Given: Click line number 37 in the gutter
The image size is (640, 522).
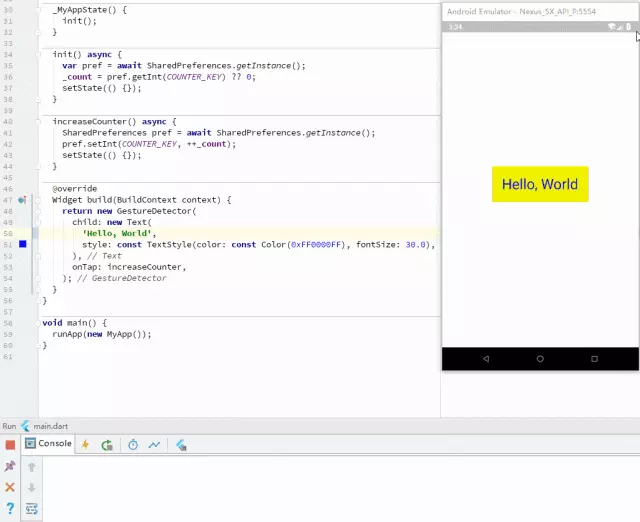Looking at the screenshot, I should click(x=8, y=88).
